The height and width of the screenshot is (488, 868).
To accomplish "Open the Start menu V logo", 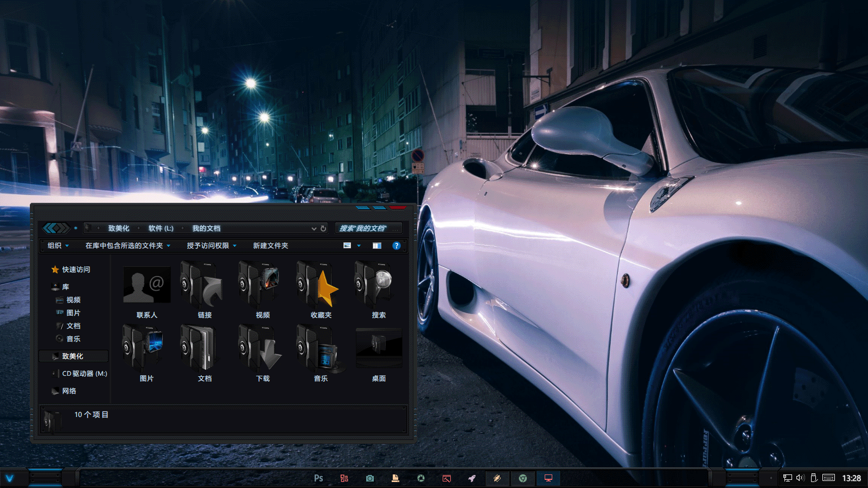I will pyautogui.click(x=9, y=478).
